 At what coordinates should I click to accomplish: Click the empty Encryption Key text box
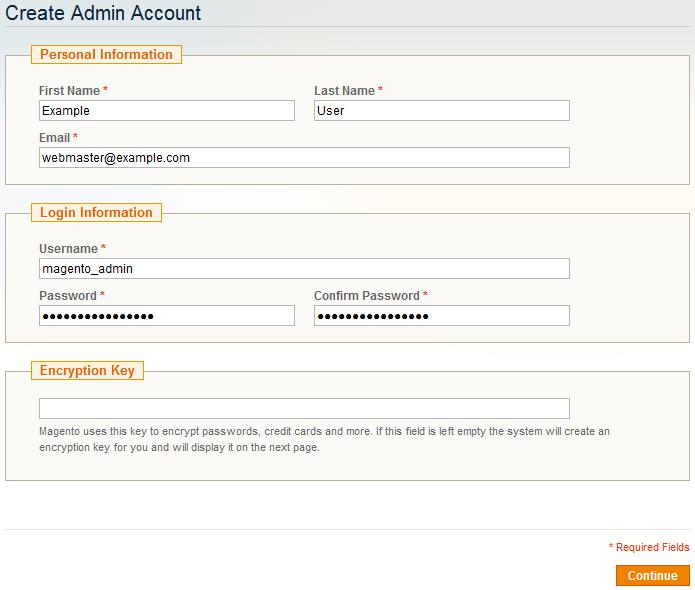pos(304,408)
